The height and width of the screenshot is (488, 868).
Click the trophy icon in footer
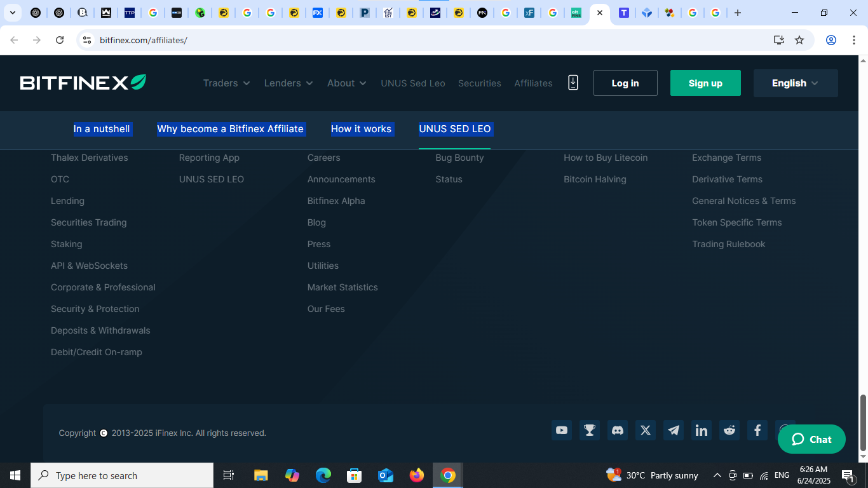590,430
